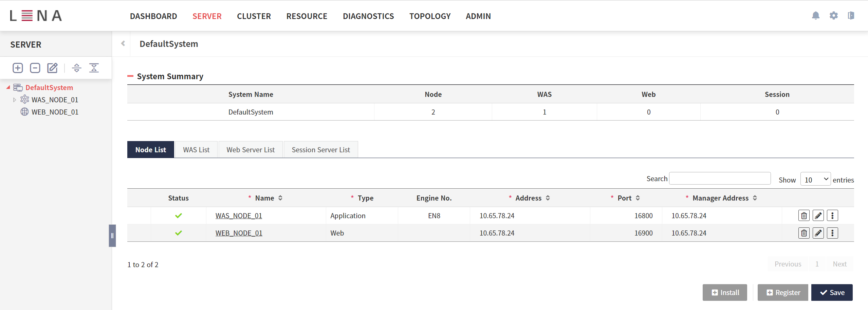
Task: Open the notifications bell
Action: tap(816, 16)
